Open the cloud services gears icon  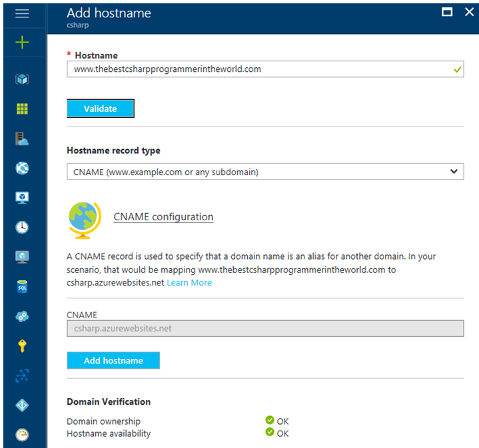click(x=23, y=316)
